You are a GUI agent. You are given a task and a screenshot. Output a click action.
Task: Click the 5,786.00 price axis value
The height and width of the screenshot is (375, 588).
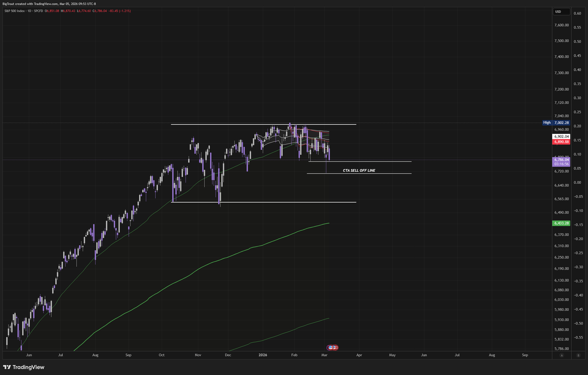click(561, 348)
